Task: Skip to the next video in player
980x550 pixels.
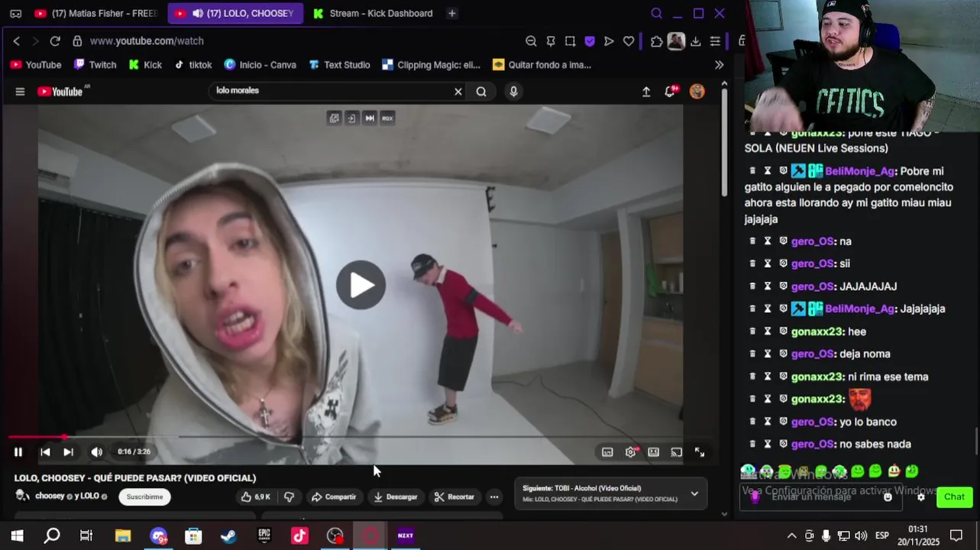Action: pos(68,451)
